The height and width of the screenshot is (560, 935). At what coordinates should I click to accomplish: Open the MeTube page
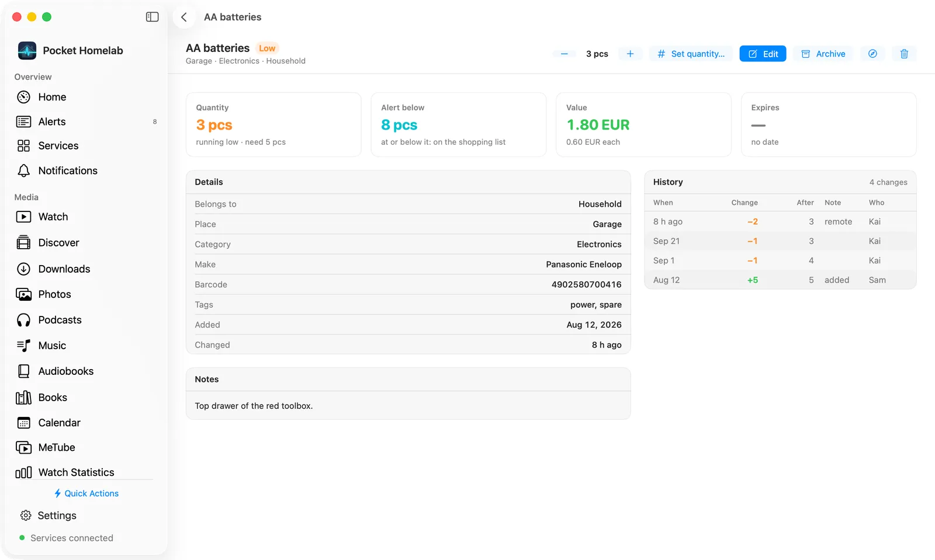tap(85, 447)
